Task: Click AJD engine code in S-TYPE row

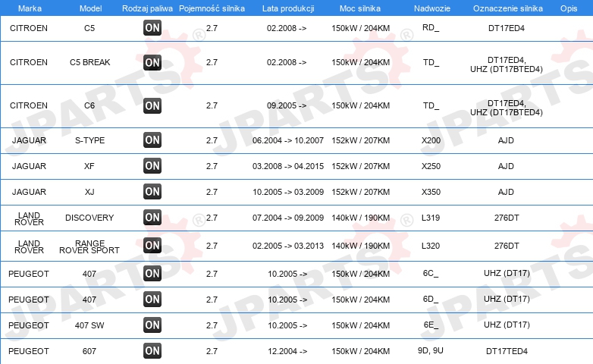Action: click(x=506, y=140)
